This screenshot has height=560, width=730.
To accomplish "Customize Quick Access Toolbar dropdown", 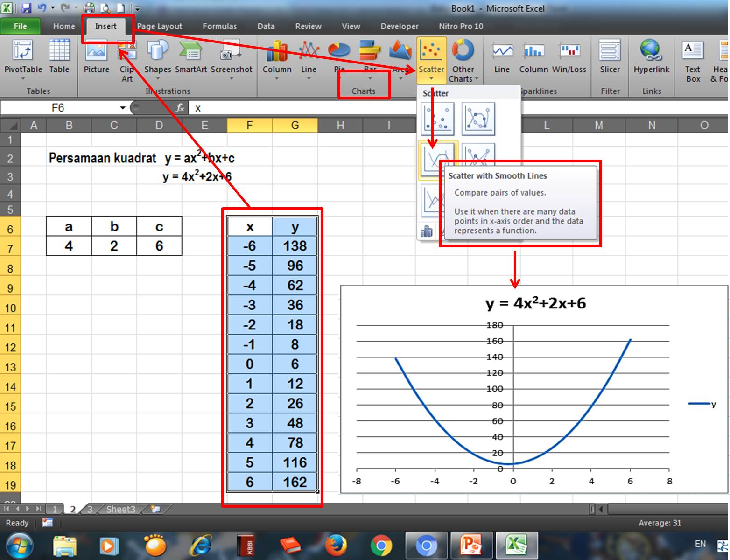I will point(137,8).
